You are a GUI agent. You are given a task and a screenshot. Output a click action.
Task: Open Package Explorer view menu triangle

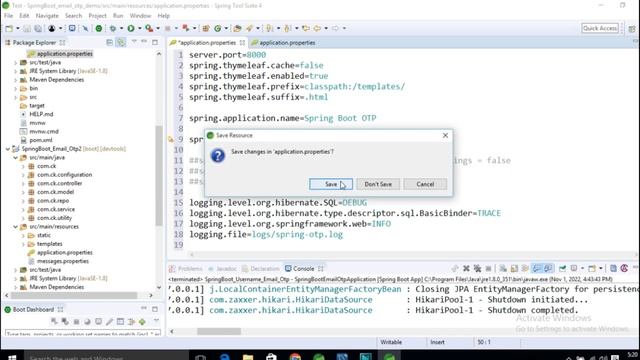(x=134, y=42)
